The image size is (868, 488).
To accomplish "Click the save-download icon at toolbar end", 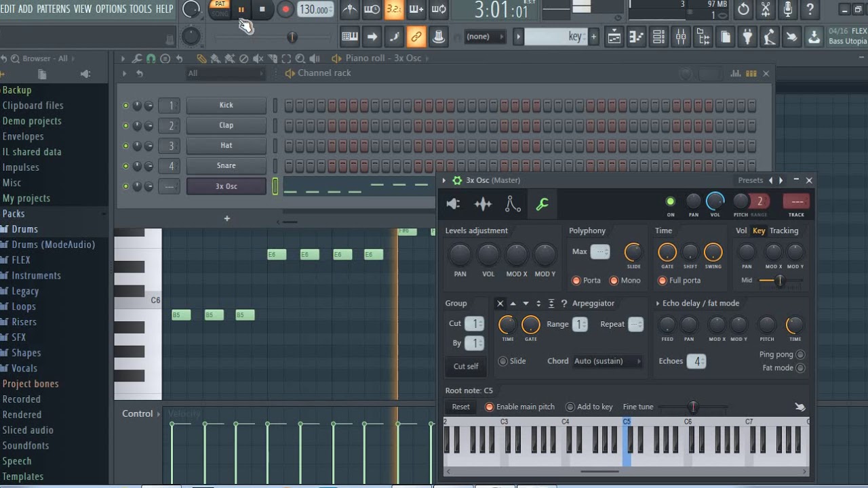I will click(x=814, y=37).
